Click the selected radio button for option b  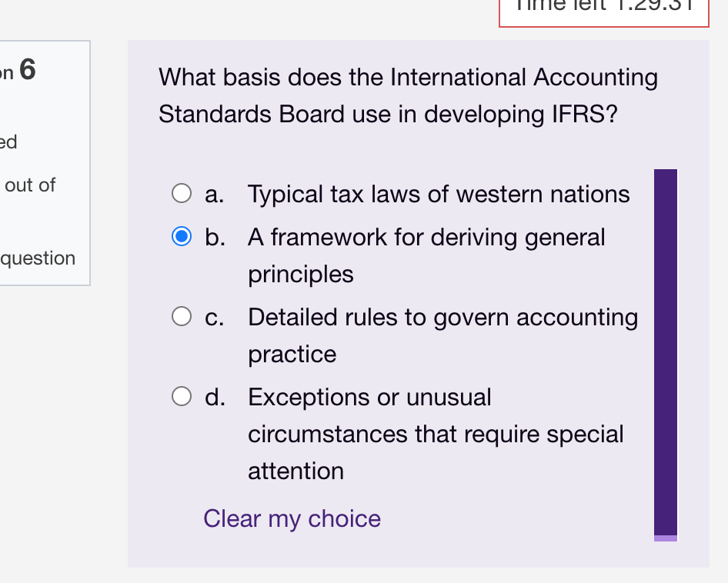click(x=182, y=236)
